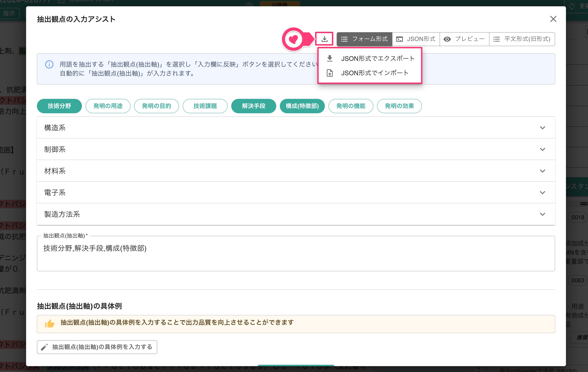Select JSON形式でインポート menu item
Screen dimensions: 588x372
(370, 73)
